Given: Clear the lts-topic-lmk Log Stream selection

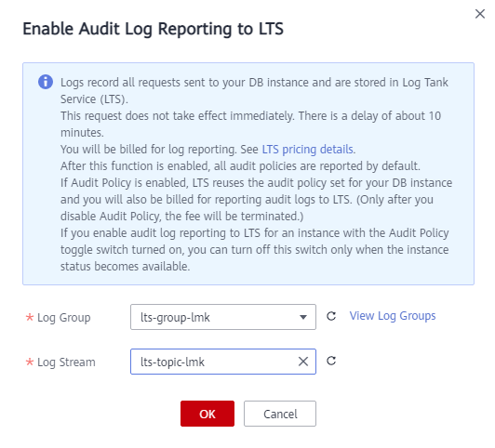Looking at the screenshot, I should tap(303, 362).
